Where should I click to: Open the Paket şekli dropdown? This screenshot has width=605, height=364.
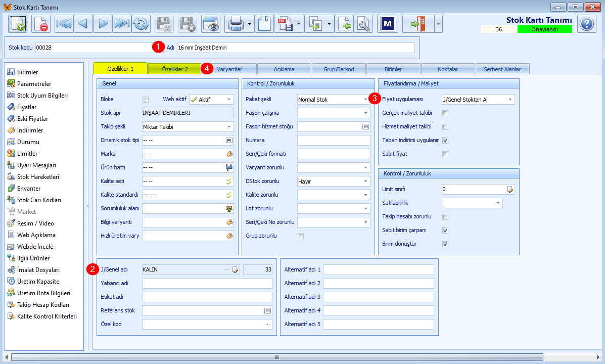365,99
